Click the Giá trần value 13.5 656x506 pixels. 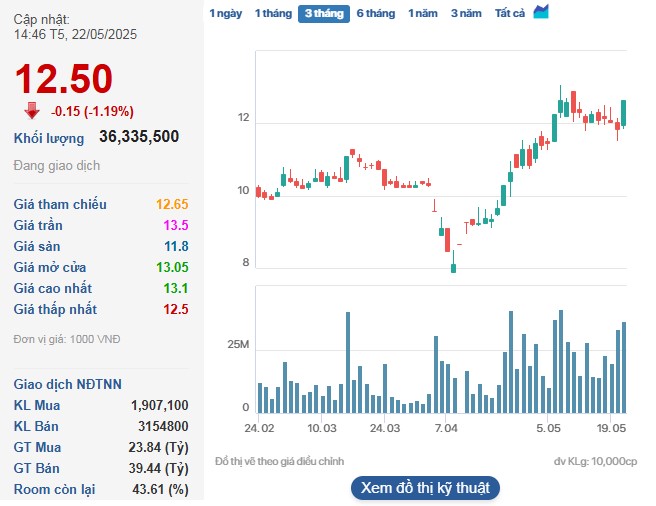click(x=176, y=225)
